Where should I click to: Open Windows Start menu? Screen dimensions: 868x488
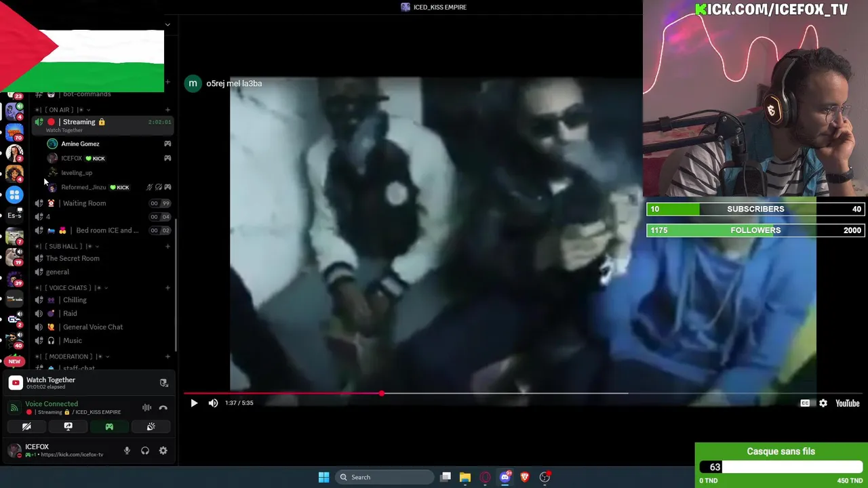pos(323,477)
